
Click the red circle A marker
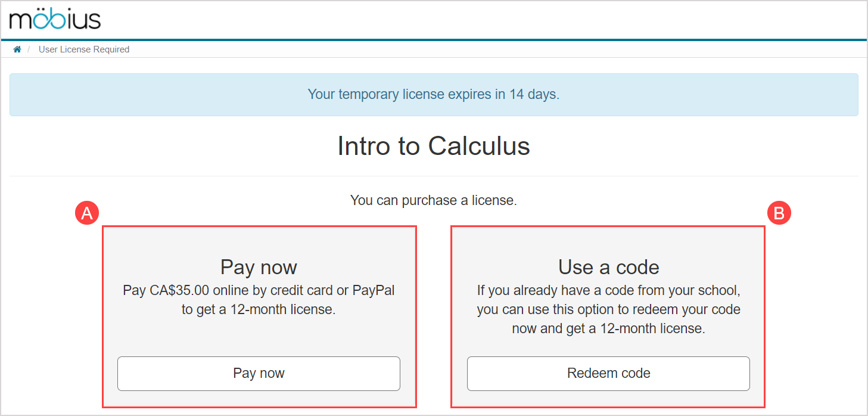click(x=87, y=213)
